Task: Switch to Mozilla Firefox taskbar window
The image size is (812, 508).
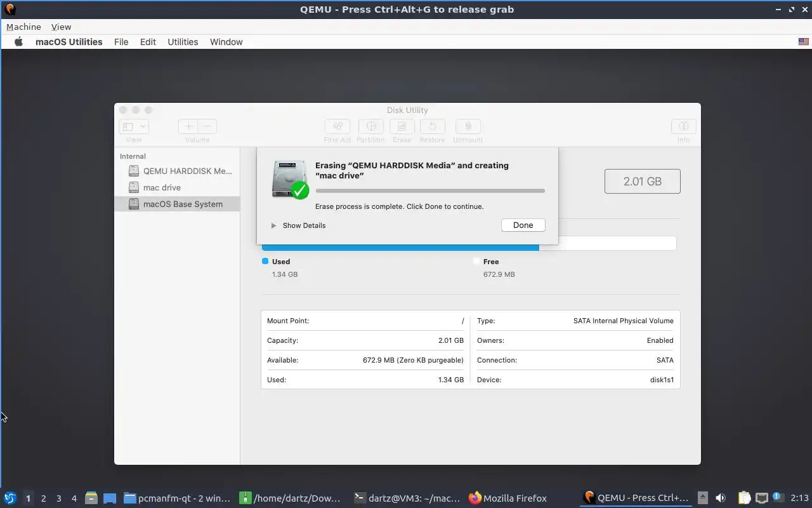Action: [x=507, y=498]
